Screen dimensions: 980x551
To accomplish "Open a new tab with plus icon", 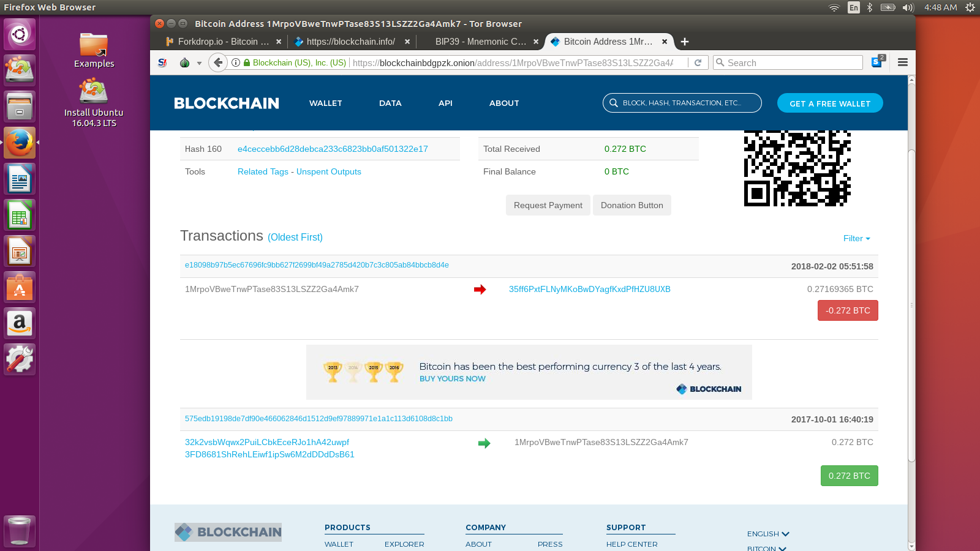I will click(685, 42).
